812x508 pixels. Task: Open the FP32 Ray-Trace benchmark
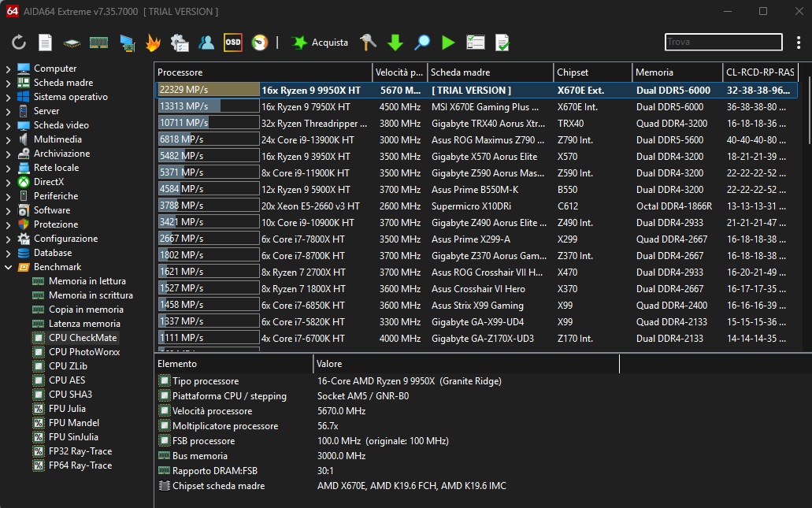coord(80,451)
